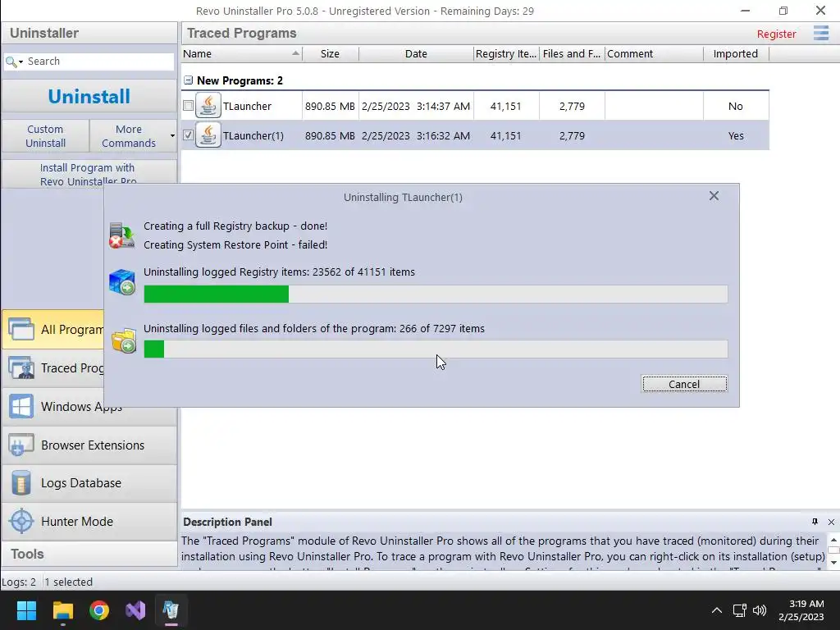Click the Traced Programs sidebar icon

click(21, 368)
